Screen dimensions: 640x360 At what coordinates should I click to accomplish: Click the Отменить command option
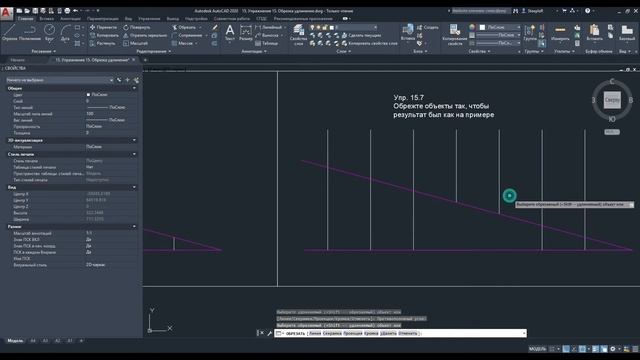tap(408, 333)
